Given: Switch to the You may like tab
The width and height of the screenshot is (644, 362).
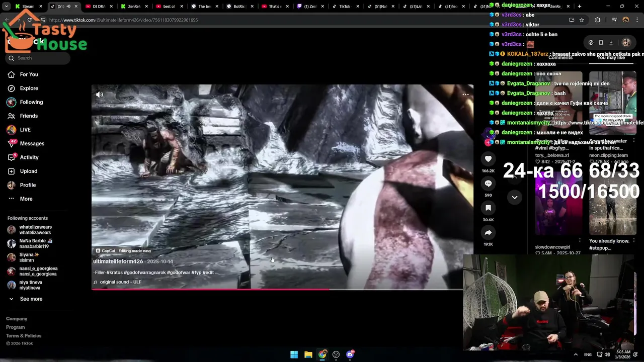Looking at the screenshot, I should (611, 57).
